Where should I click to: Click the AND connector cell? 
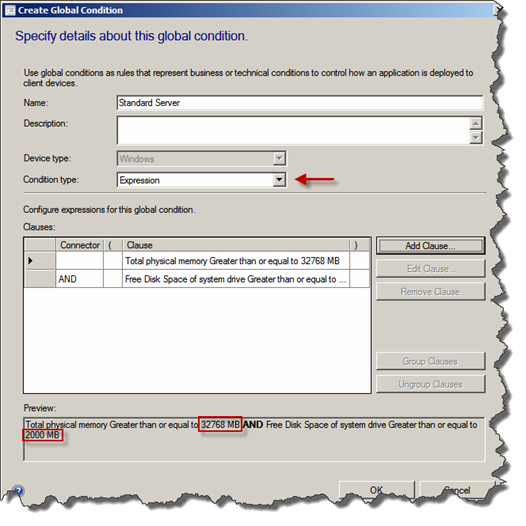point(79,279)
